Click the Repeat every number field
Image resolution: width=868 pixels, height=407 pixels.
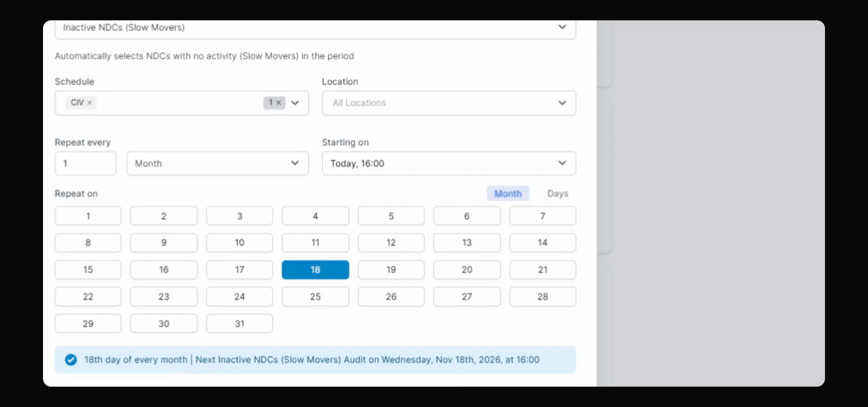tap(85, 163)
